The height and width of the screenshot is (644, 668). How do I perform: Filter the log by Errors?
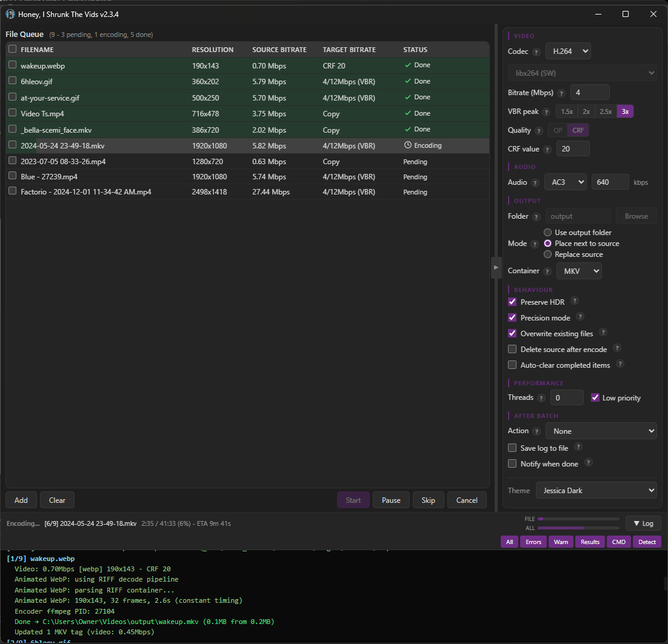click(533, 542)
